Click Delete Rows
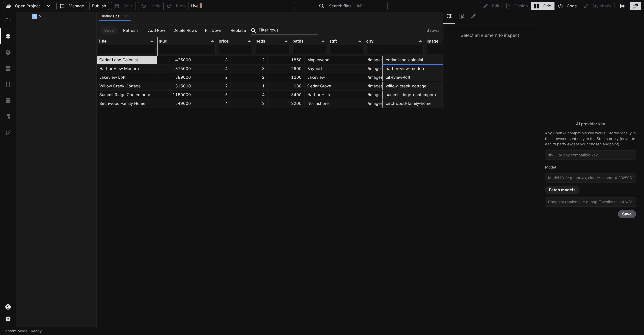 click(x=185, y=30)
